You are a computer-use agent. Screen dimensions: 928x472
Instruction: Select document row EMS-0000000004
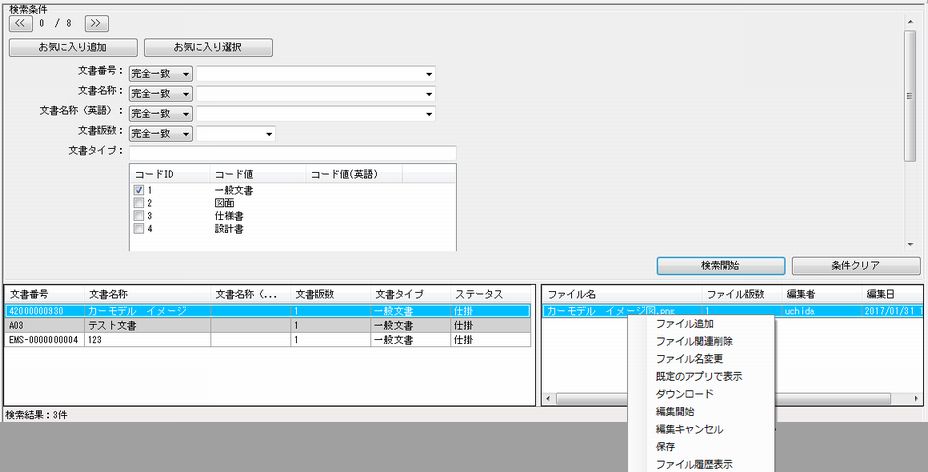pyautogui.click(x=268, y=340)
